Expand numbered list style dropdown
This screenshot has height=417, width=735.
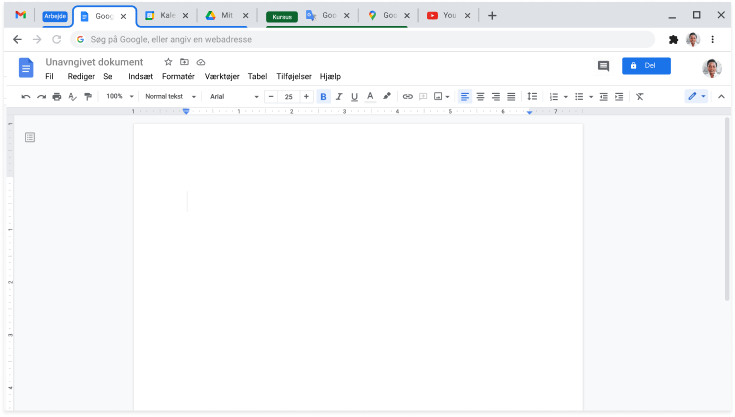point(566,97)
